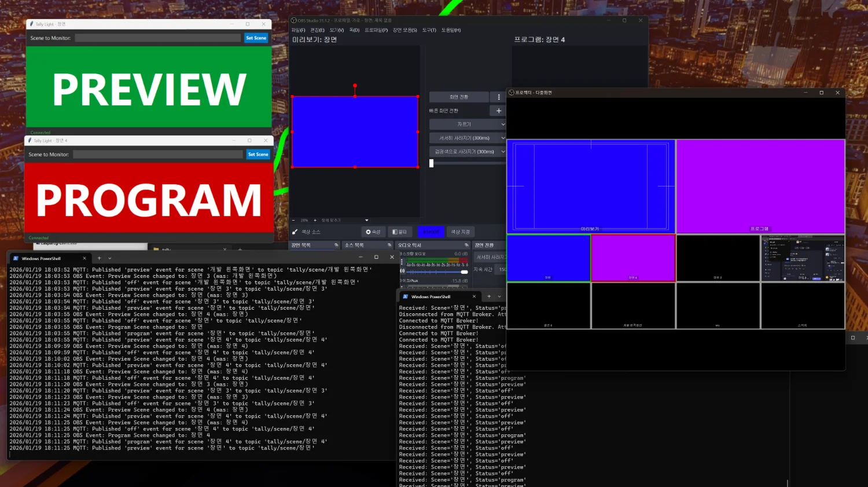Add a quick transition with plus button

coord(499,111)
